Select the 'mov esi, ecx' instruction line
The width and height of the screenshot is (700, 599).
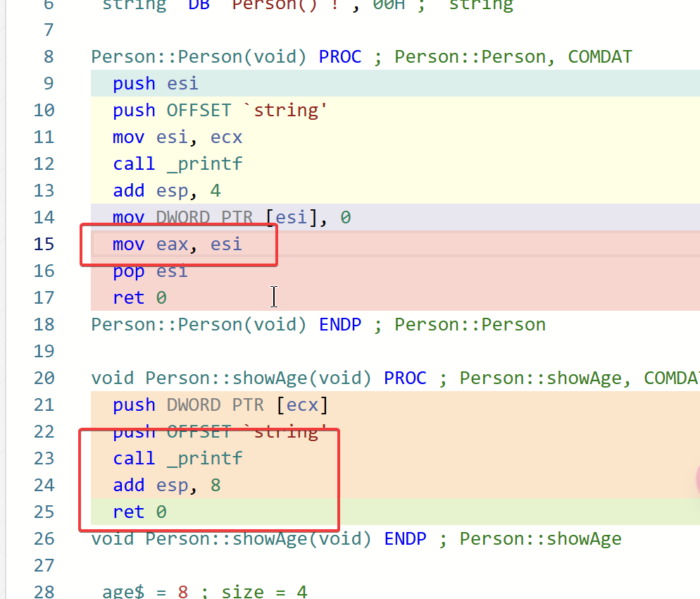177,137
